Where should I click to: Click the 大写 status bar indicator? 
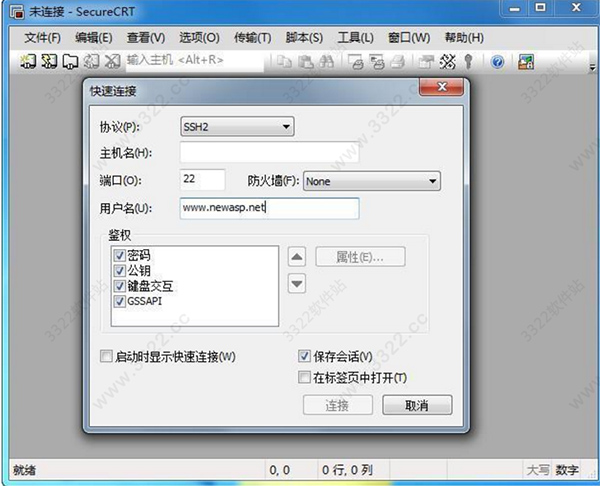(x=538, y=470)
